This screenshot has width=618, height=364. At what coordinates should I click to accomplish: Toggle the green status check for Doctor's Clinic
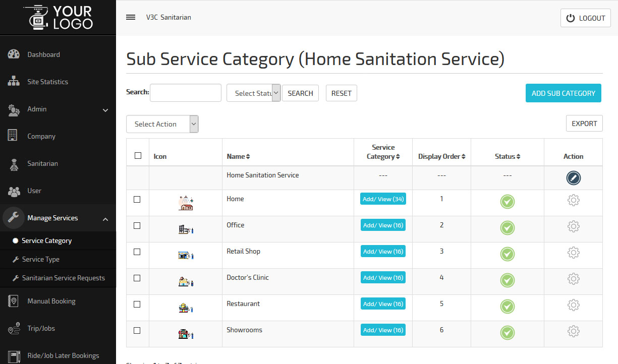click(x=507, y=280)
